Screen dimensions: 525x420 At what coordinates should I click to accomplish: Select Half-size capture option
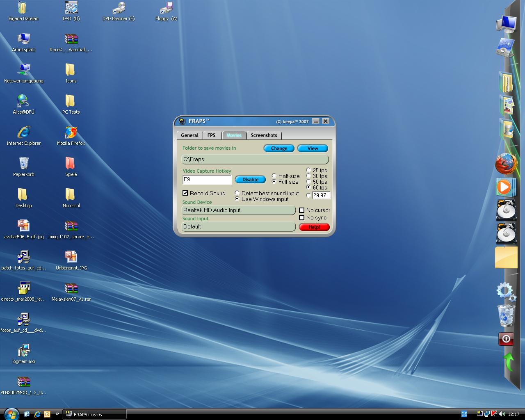[x=274, y=176]
